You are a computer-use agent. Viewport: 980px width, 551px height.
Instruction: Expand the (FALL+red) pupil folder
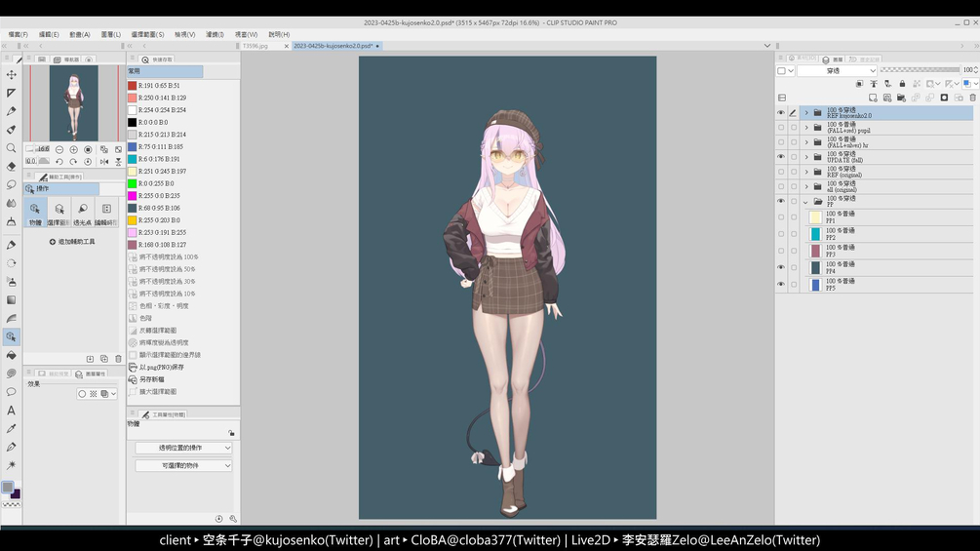[806, 128]
